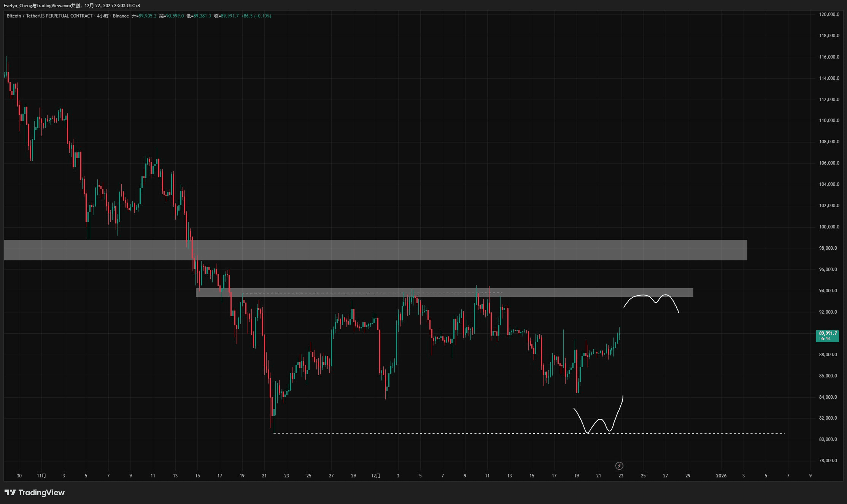Viewport: 847px width, 504px height.
Task: Click the lightning bolt icon above date axis
Action: tap(619, 466)
